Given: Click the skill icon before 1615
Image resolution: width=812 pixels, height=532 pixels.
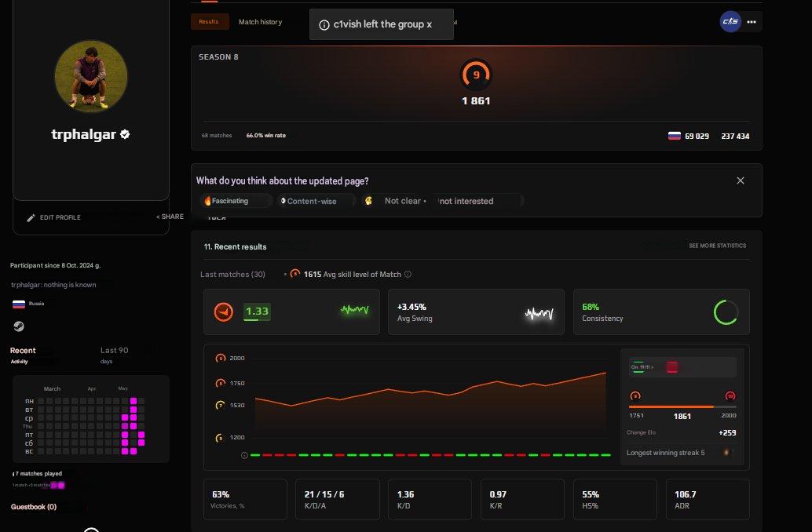Looking at the screenshot, I should click(295, 273).
